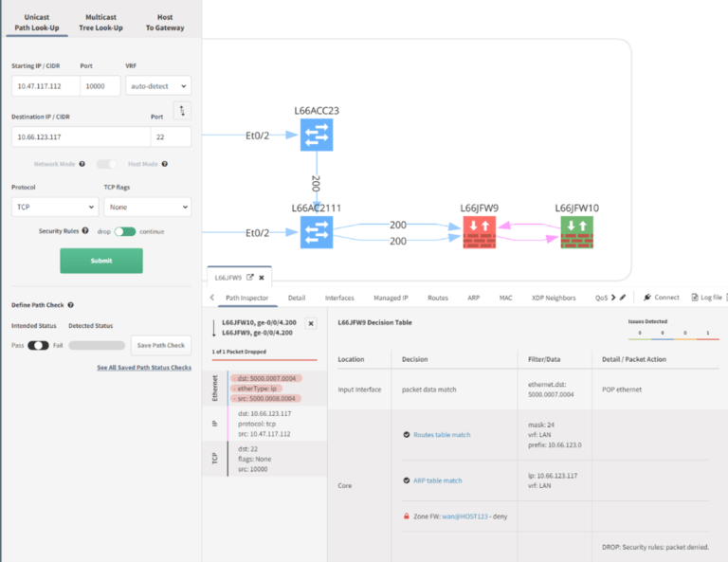Click the L66ACC23 switch node icon
Image resolution: width=728 pixels, height=562 pixels.
pyautogui.click(x=316, y=136)
